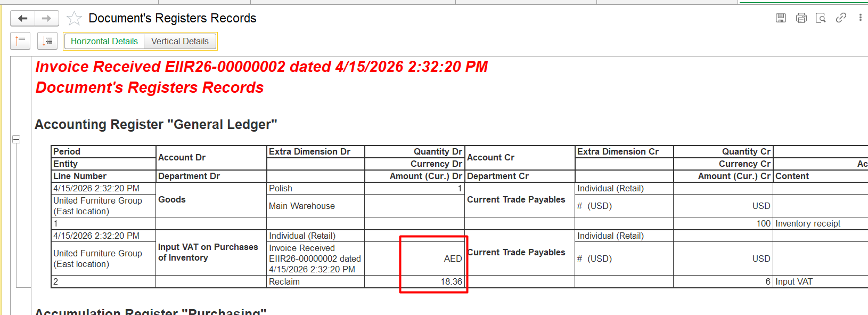This screenshot has width=868, height=315.
Task: Select the Polish extra dimension cell
Action: [x=281, y=188]
